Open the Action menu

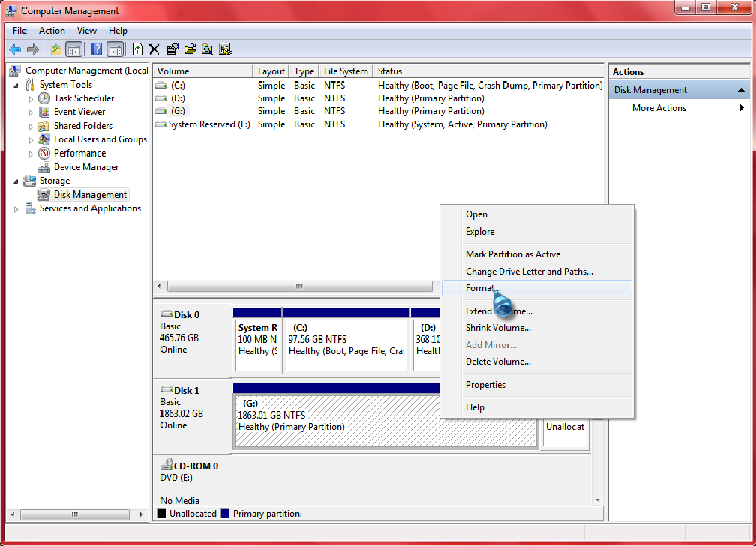tap(52, 31)
